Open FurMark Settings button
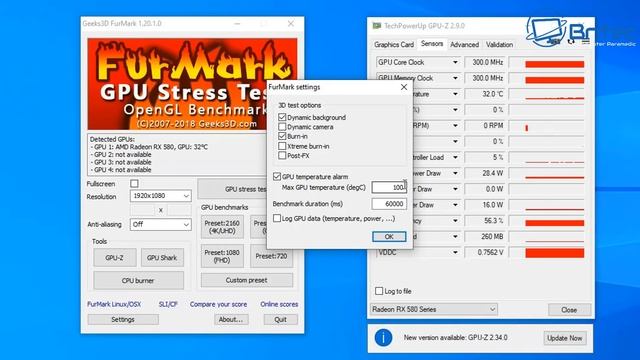Screen dimensions: 640x360 point(123,320)
